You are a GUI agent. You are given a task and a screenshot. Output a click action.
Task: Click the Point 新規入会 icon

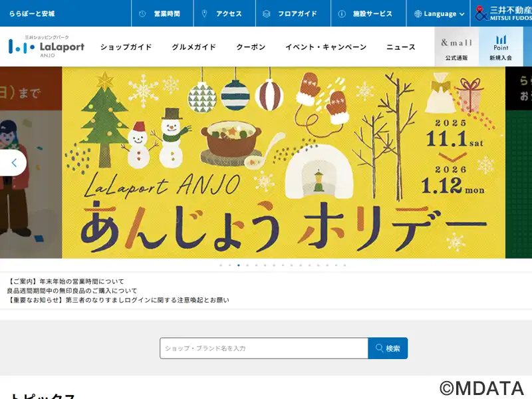coord(501,47)
